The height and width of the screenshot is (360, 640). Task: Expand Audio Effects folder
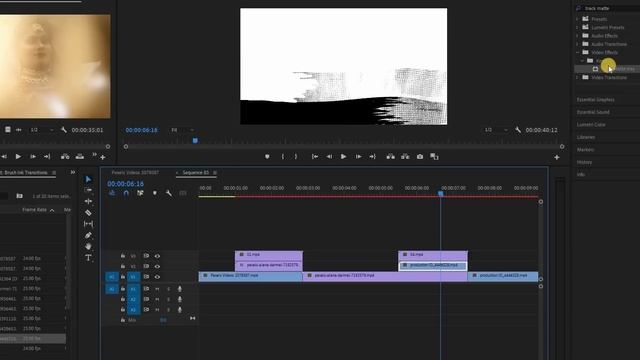[577, 36]
